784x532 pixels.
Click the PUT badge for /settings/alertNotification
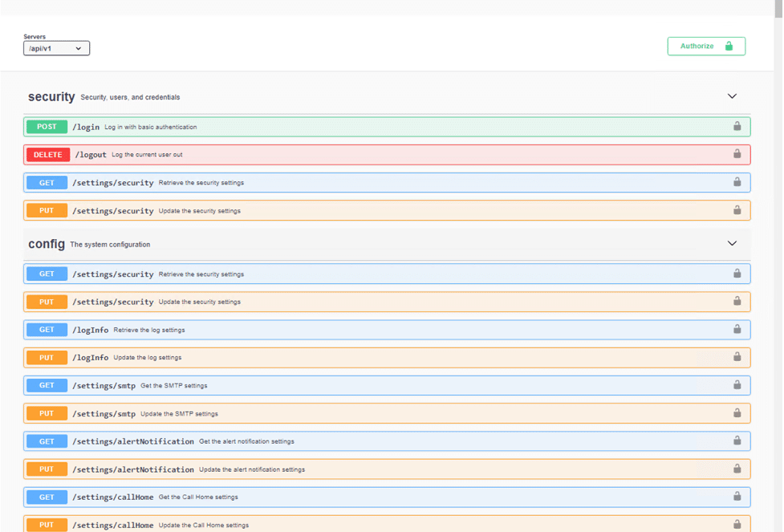[x=47, y=469]
